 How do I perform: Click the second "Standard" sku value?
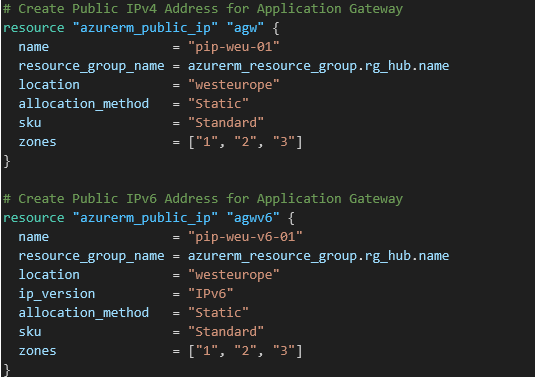(x=226, y=331)
